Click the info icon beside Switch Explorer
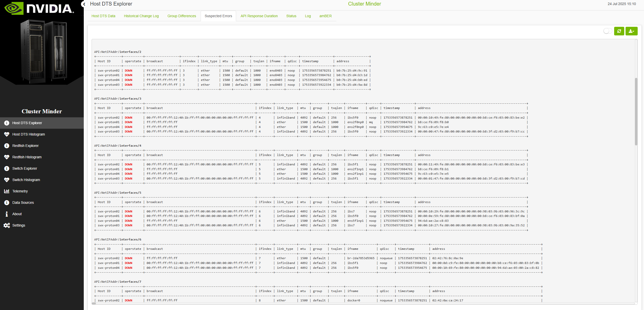The height and width of the screenshot is (310, 644). coord(7,169)
